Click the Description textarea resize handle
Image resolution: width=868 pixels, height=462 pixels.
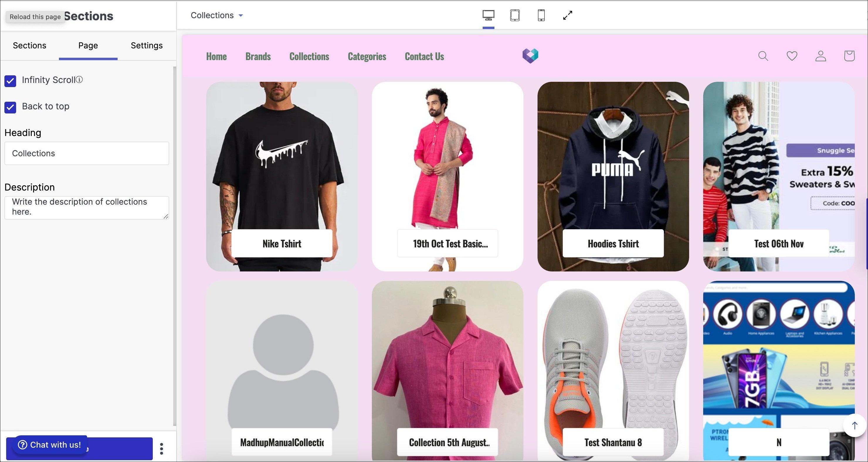click(x=166, y=216)
